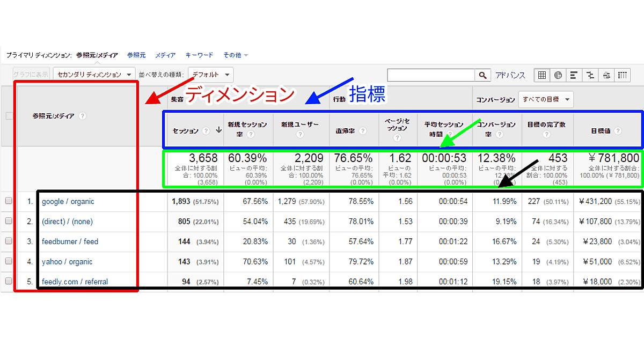
Task: Open help icon beside 参照元/メディア header
Action: (x=83, y=116)
